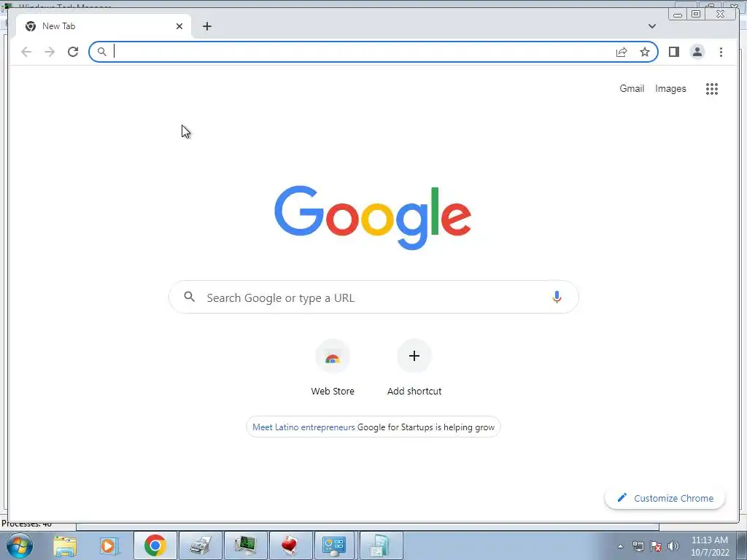Bookmark this tab with the star icon
The width and height of the screenshot is (747, 560).
(645, 52)
